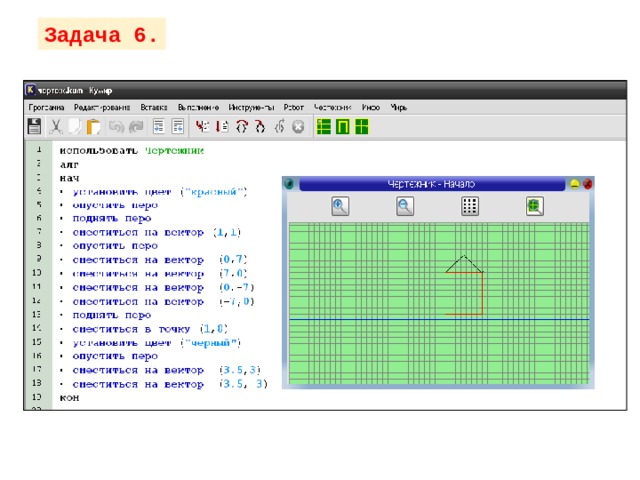Image resolution: width=640 pixels, height=480 pixels.
Task: Zoom out the Чертежник drawing field
Action: tap(405, 206)
